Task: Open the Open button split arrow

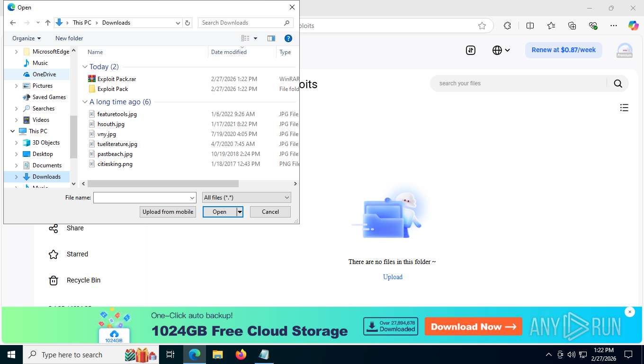Action: pos(240,212)
